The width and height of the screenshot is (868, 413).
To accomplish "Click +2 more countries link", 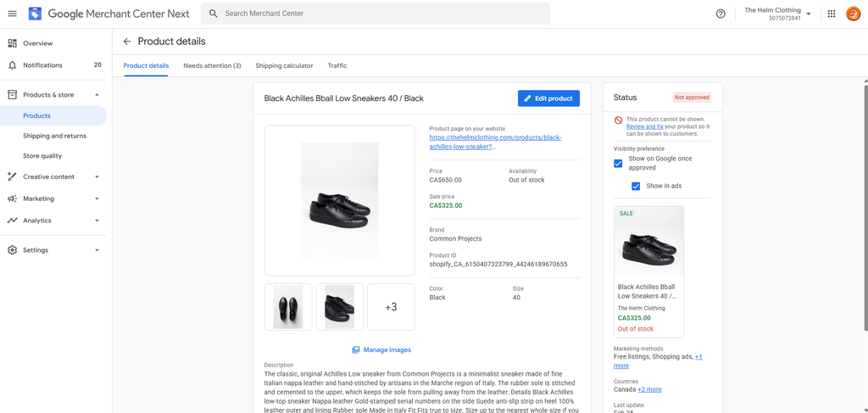I will click(649, 390).
